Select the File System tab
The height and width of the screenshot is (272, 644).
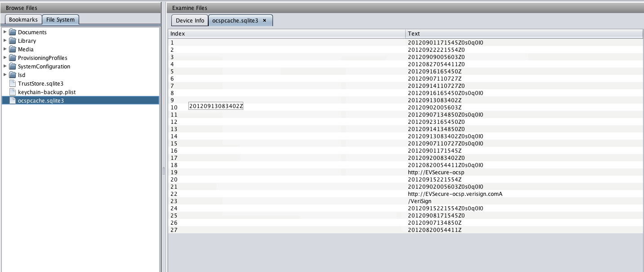click(60, 20)
